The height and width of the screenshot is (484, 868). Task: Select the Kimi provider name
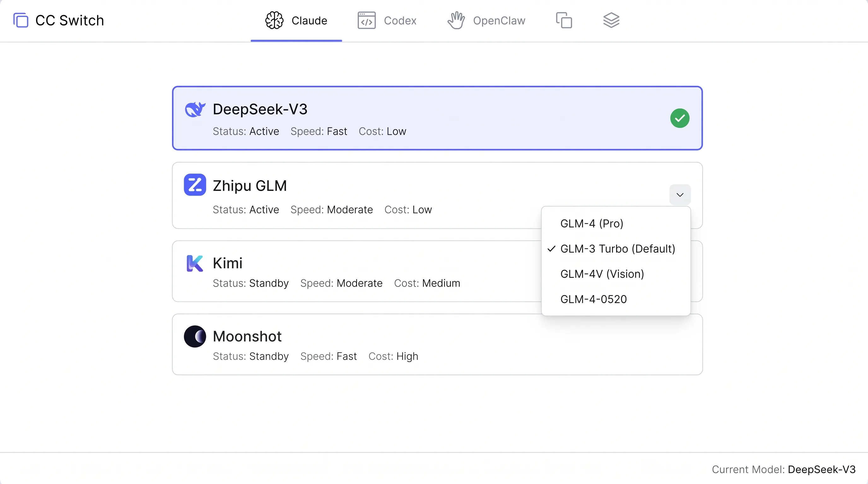(228, 263)
